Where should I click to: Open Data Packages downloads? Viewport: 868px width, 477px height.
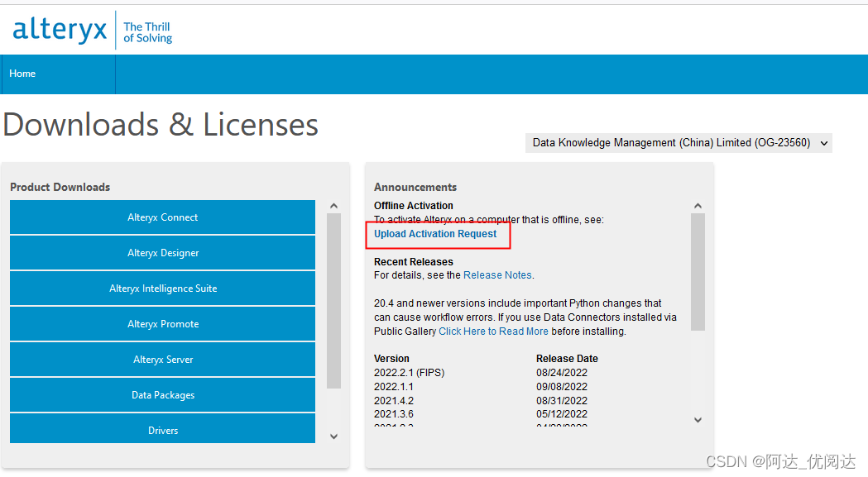click(162, 395)
